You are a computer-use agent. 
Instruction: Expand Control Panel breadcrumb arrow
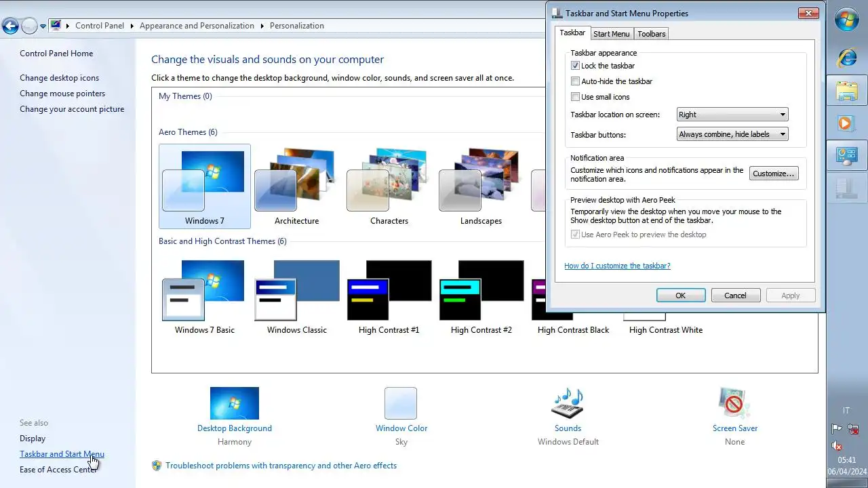132,26
